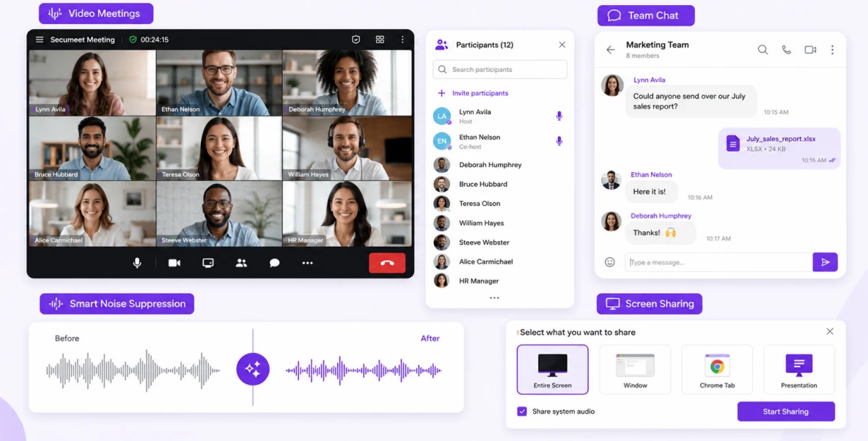
Task: Close the screen sharing dialog
Action: 830,331
